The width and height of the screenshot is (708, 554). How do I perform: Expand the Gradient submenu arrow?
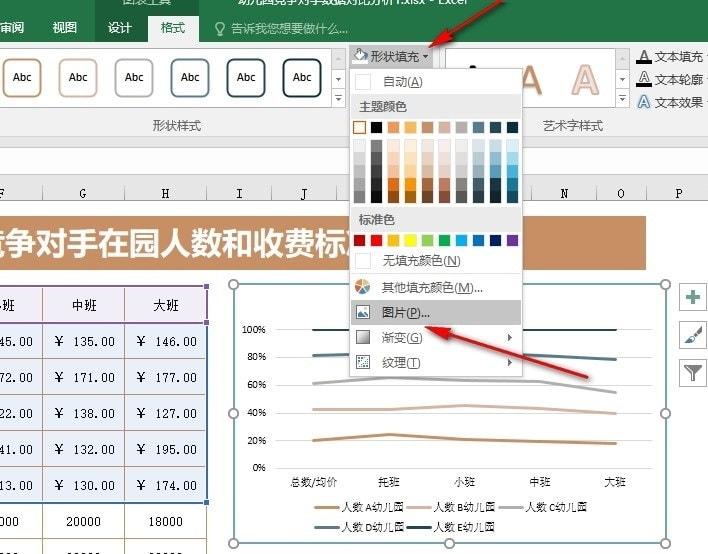pyautogui.click(x=510, y=338)
